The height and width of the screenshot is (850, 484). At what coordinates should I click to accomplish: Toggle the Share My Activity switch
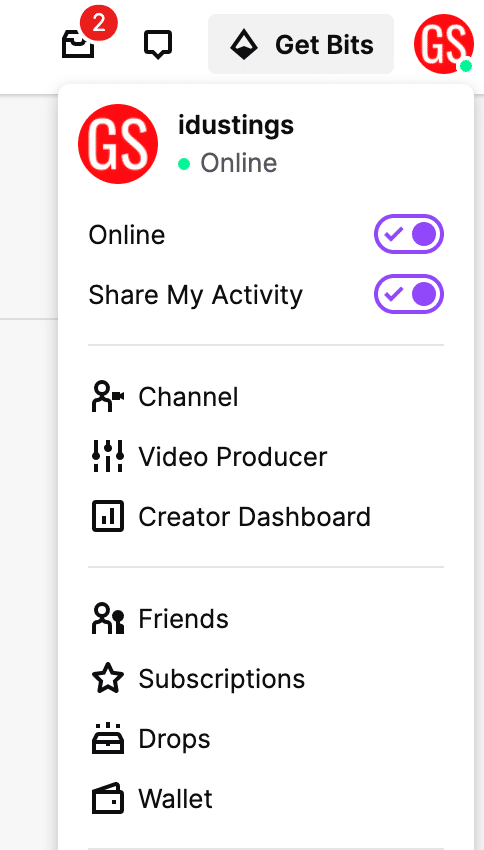tap(409, 294)
